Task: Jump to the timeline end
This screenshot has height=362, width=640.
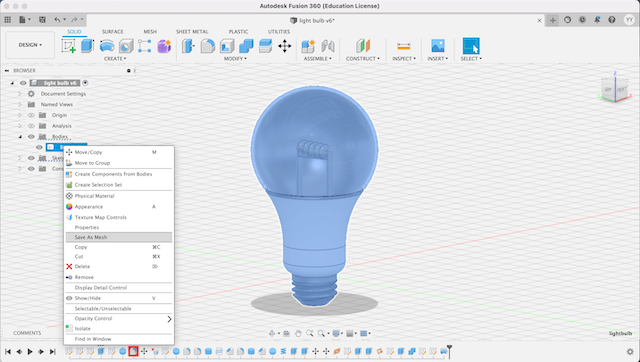Action: pos(53,351)
